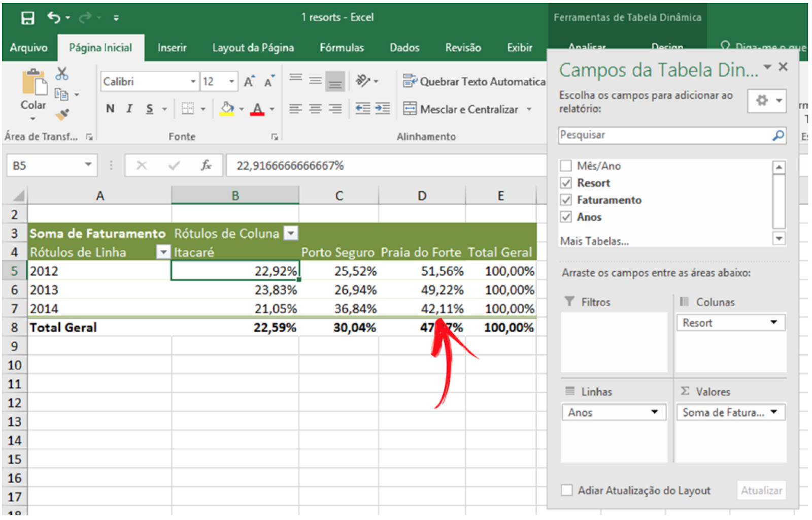Open the Soma de Fatura... dropdown in Valores
The height and width of the screenshot is (520, 812).
(x=774, y=412)
